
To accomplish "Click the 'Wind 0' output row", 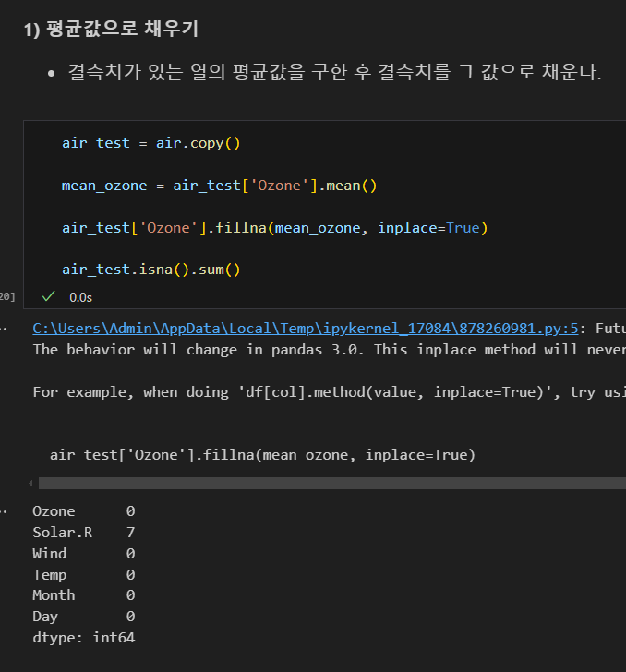I will click(x=84, y=553).
